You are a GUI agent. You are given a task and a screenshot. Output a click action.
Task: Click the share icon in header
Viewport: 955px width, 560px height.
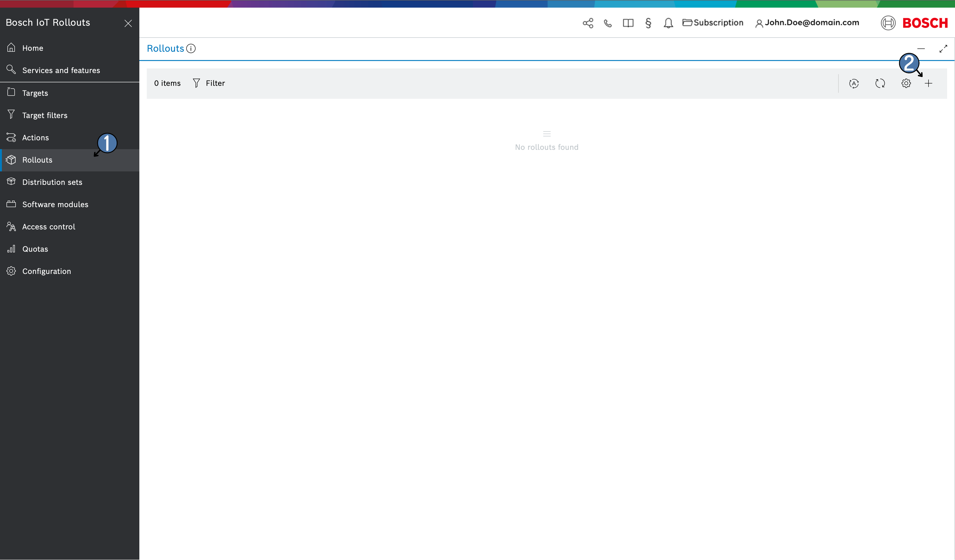pos(588,23)
